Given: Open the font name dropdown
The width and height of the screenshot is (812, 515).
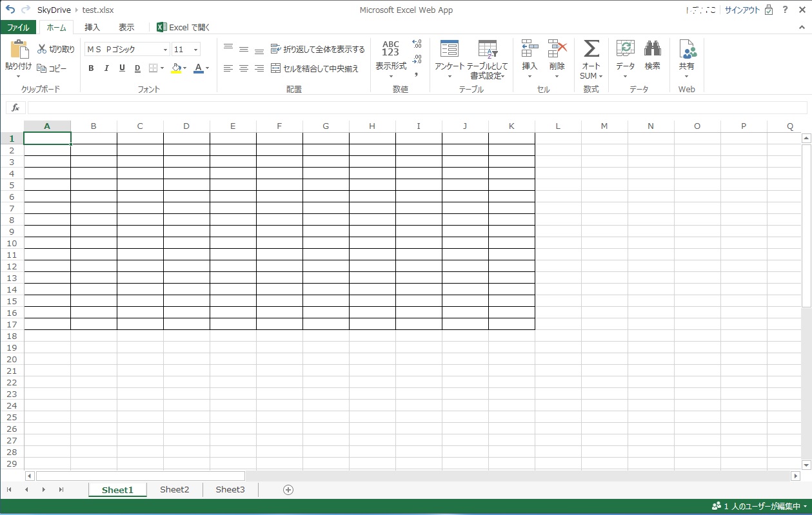Looking at the screenshot, I should 165,50.
